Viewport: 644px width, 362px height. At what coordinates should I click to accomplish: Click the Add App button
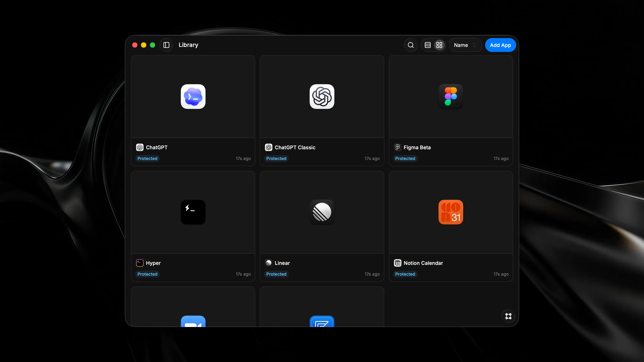tap(500, 45)
